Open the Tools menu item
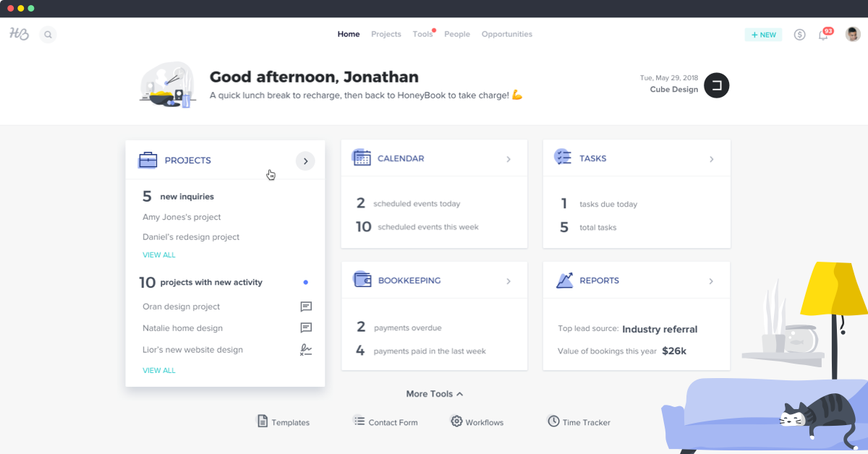The image size is (868, 454). click(x=422, y=34)
